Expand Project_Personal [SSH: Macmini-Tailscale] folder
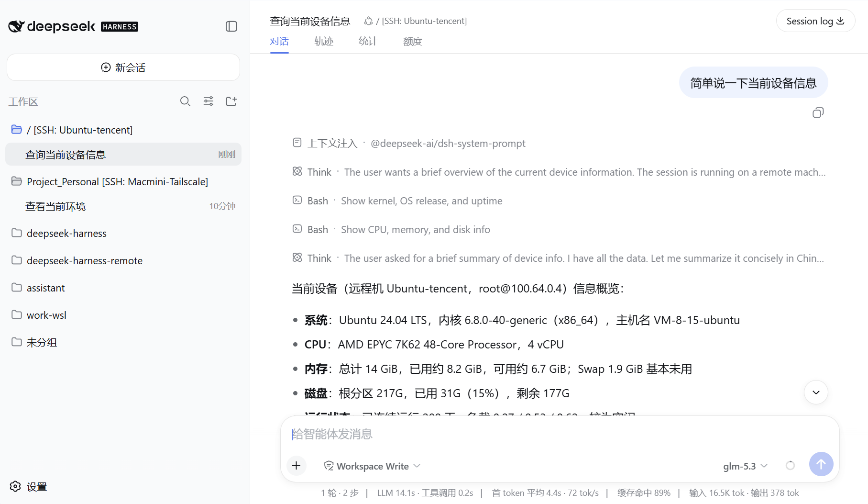The height and width of the screenshot is (504, 868). [x=123, y=181]
